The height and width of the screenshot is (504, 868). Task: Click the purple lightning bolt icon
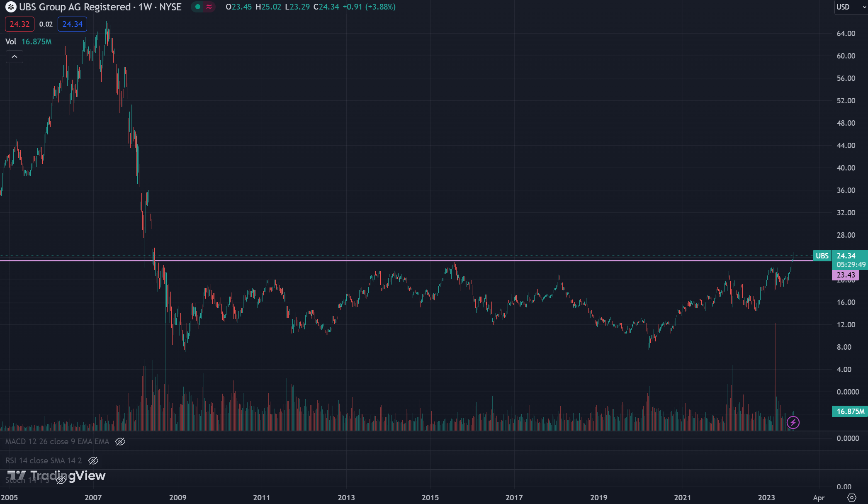click(x=793, y=423)
